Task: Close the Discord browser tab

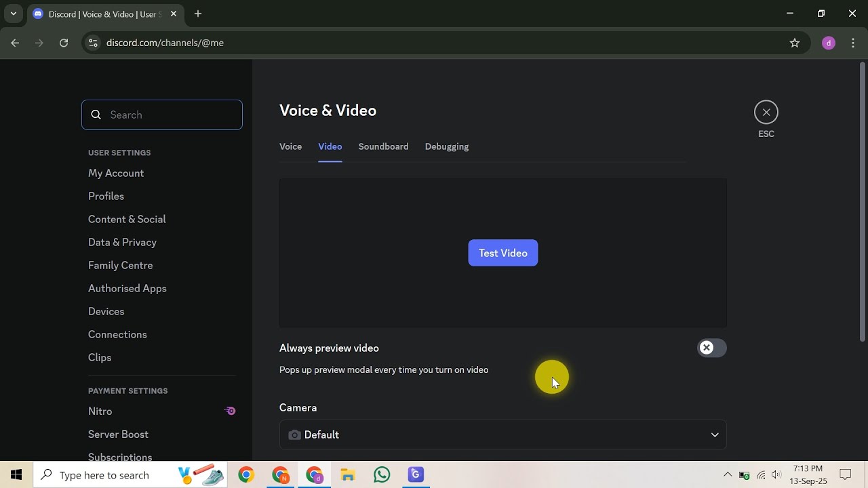Action: [174, 14]
